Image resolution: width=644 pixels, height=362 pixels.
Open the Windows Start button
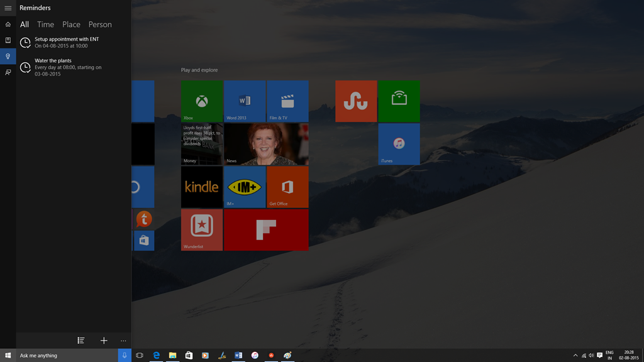click(8, 356)
